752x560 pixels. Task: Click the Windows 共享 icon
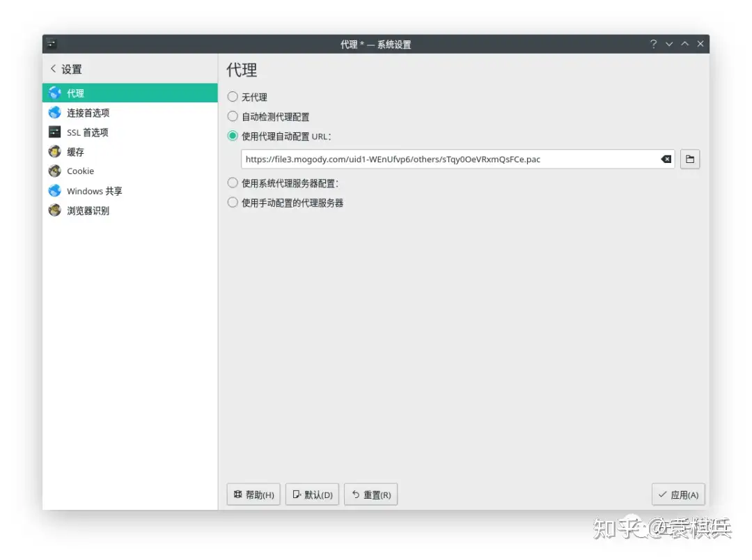click(x=55, y=191)
